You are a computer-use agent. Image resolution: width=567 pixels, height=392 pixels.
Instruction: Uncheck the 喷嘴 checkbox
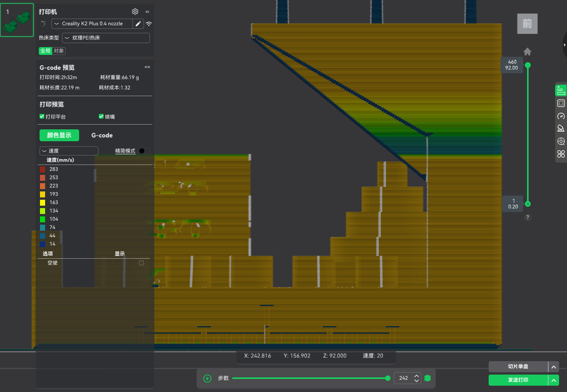tap(101, 116)
